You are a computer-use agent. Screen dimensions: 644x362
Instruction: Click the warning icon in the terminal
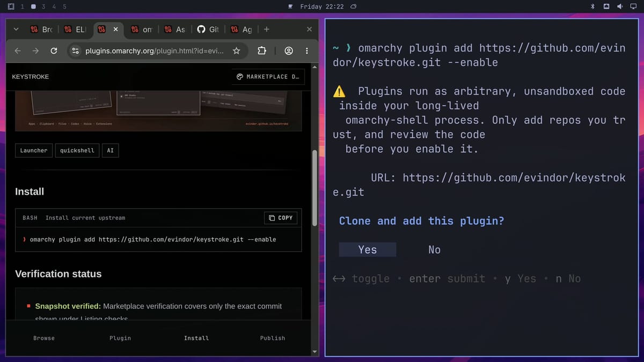(339, 91)
